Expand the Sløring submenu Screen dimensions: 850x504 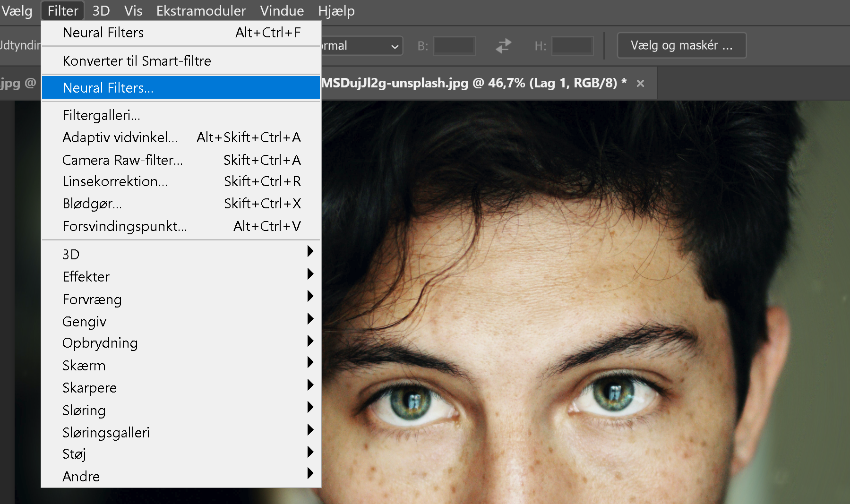pos(84,410)
